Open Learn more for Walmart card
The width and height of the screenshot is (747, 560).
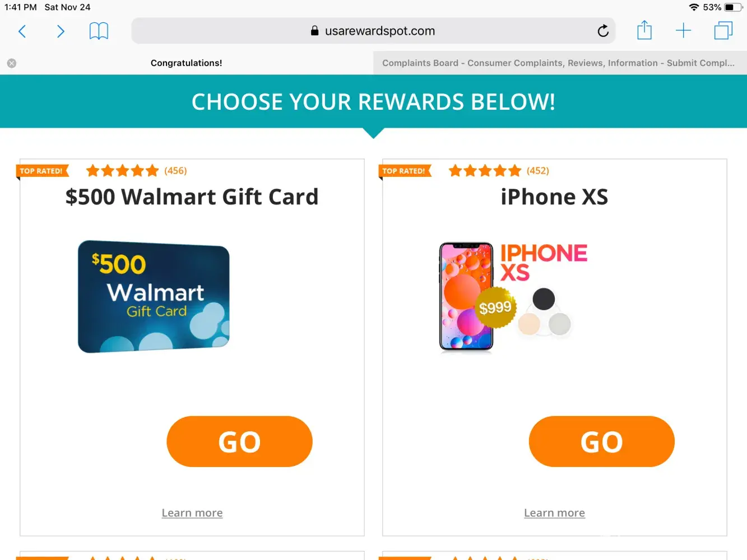coord(192,513)
